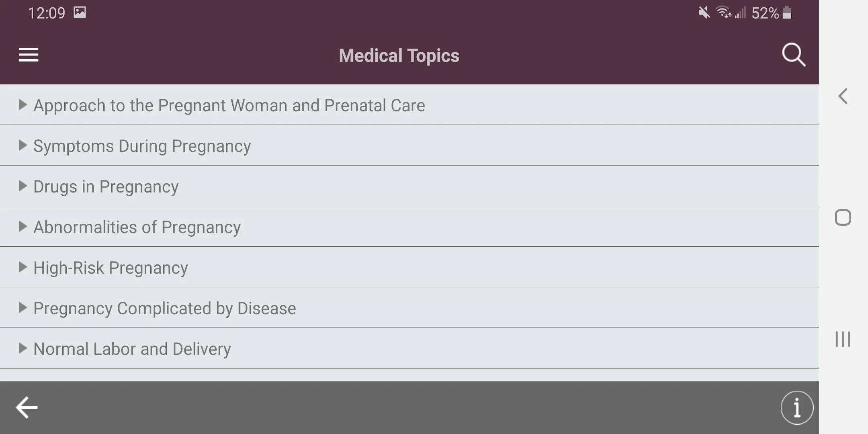Expand the Drugs in Pregnancy topic
The width and height of the screenshot is (868, 434).
click(x=105, y=186)
